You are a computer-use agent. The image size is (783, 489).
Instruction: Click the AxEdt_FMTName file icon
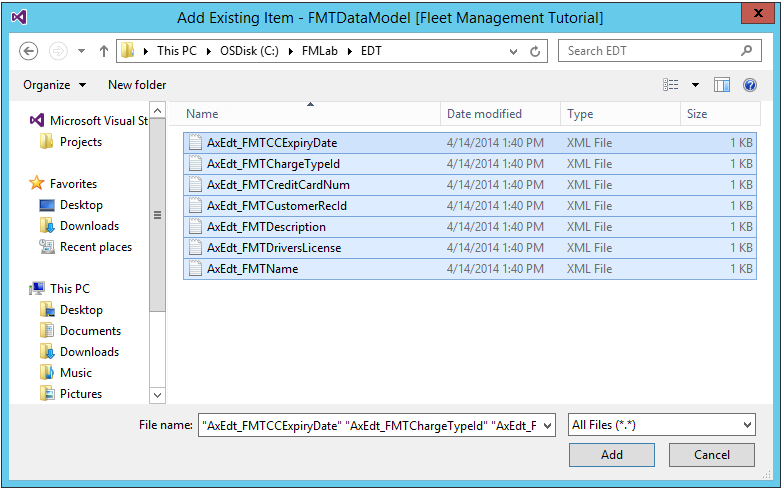click(x=195, y=269)
